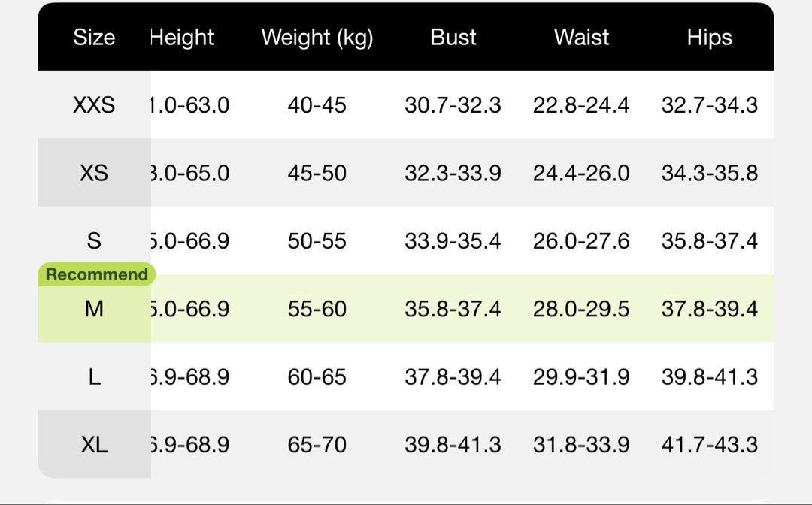Click the Weight (kg) column header
The image size is (812, 505).
click(317, 38)
